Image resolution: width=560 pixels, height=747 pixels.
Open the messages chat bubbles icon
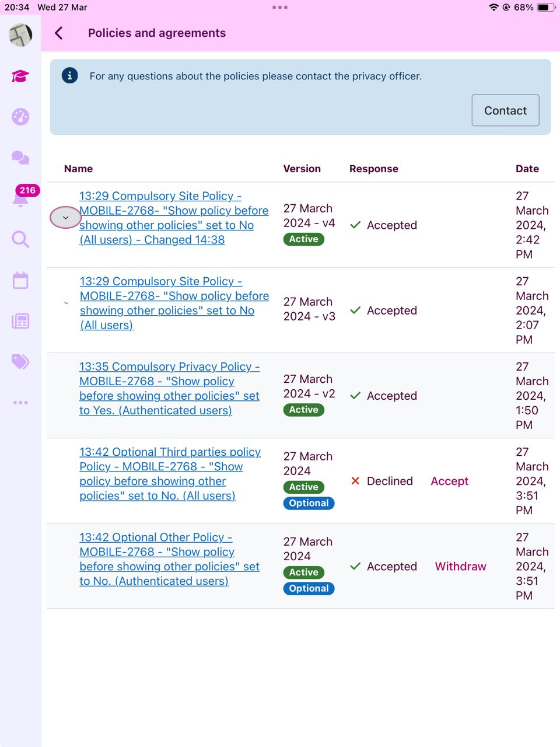tap(20, 158)
